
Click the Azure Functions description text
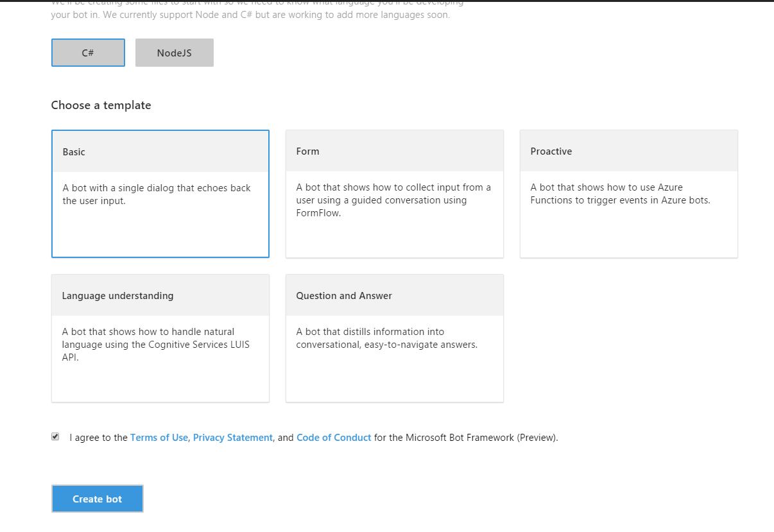click(x=620, y=194)
